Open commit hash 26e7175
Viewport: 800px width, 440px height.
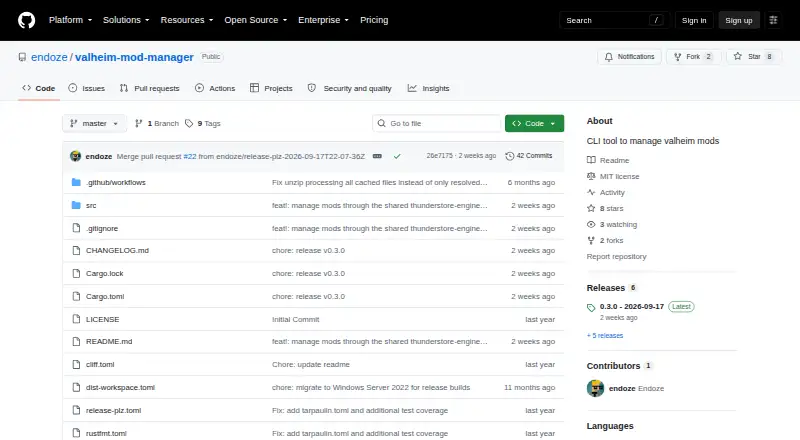pyautogui.click(x=439, y=156)
